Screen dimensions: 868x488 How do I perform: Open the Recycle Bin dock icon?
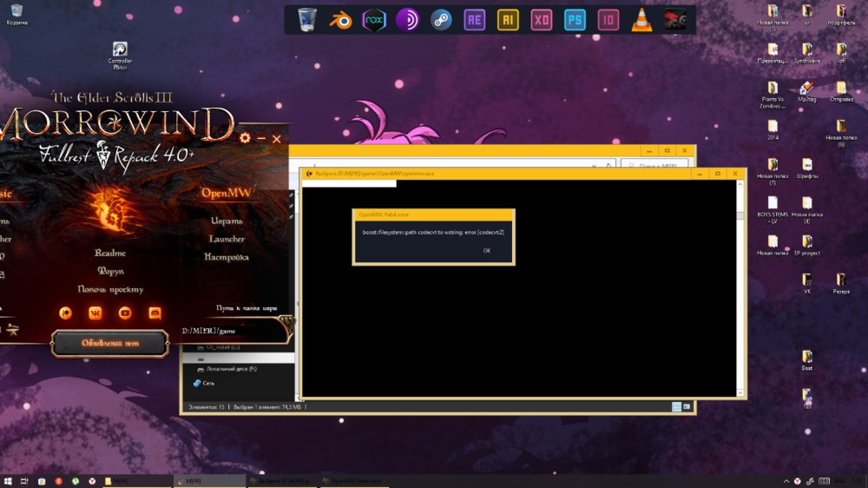pyautogui.click(x=307, y=20)
